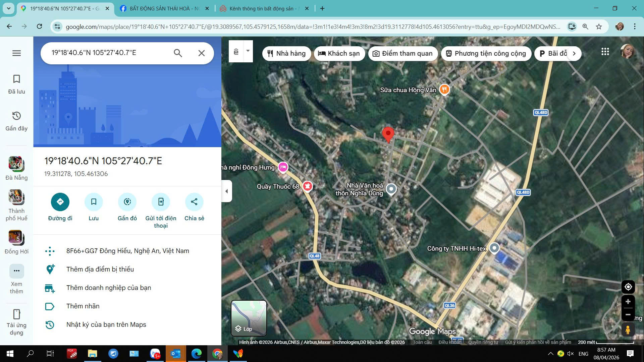Screen dimensions: 644x362
Task: Click the search magnifier in search box
Action: pos(178,53)
